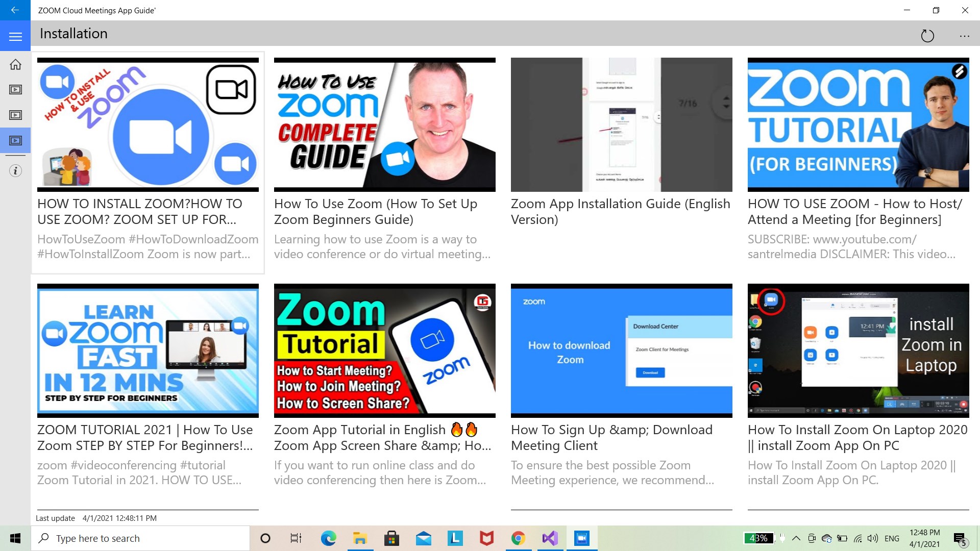Open the three-dots more options menu

(x=964, y=36)
